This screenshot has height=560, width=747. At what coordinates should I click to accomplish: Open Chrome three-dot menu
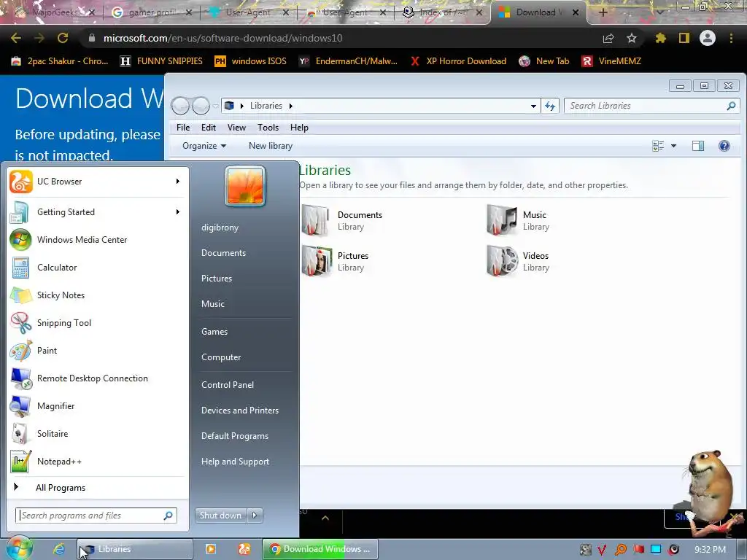click(731, 38)
